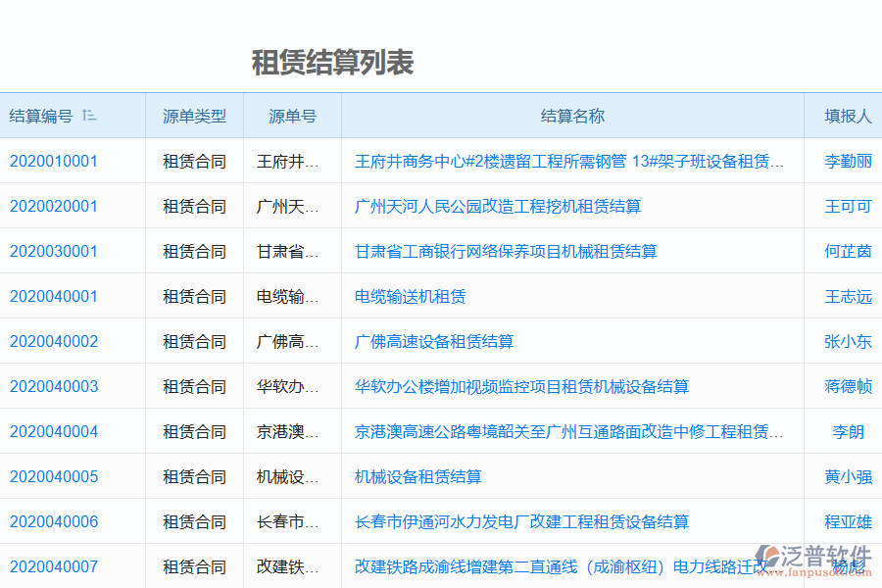Screen dimensions: 882x588
Task: Open settlement number 2020040005
Action: 52,476
